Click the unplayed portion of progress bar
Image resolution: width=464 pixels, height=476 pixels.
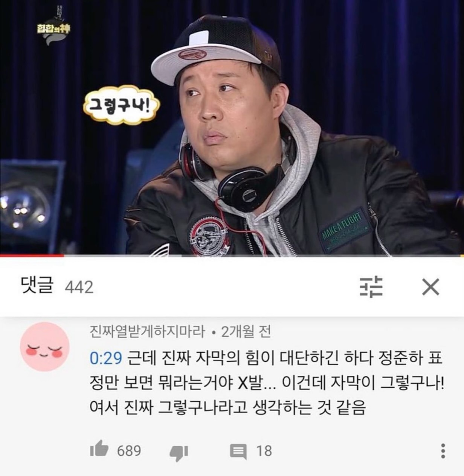pyautogui.click(x=264, y=255)
